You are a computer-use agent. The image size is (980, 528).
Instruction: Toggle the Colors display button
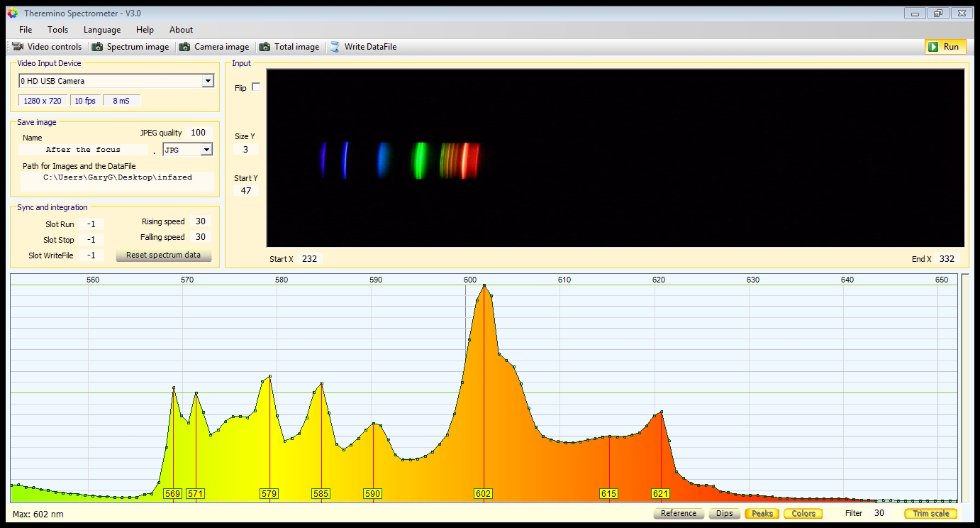coord(803,513)
